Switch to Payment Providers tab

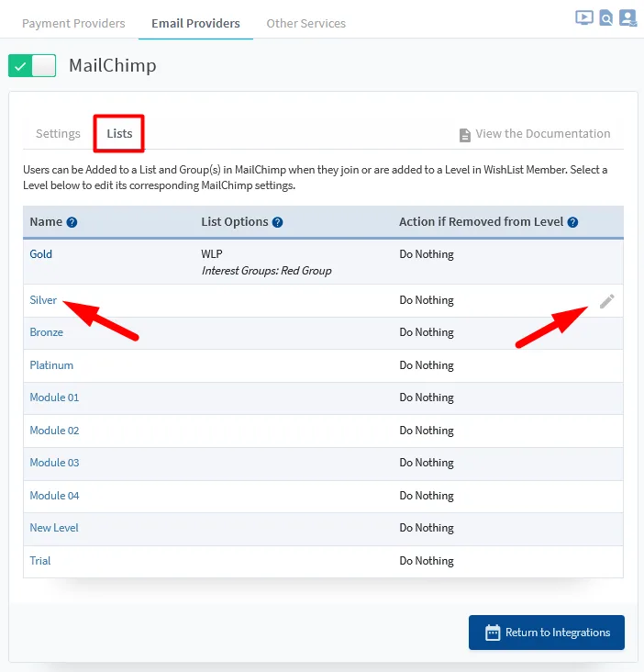click(x=73, y=23)
